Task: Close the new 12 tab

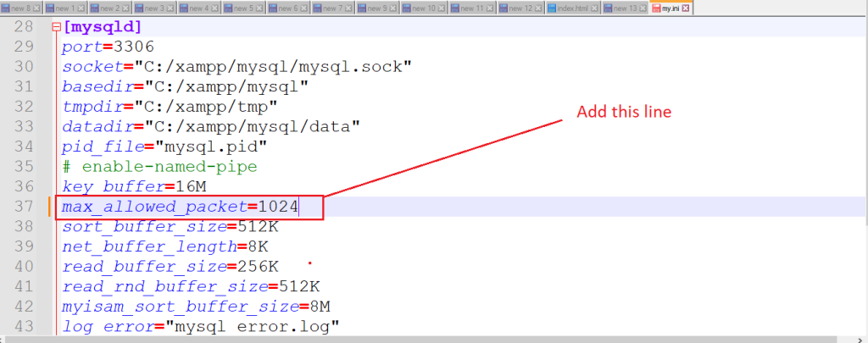Action: click(x=539, y=8)
